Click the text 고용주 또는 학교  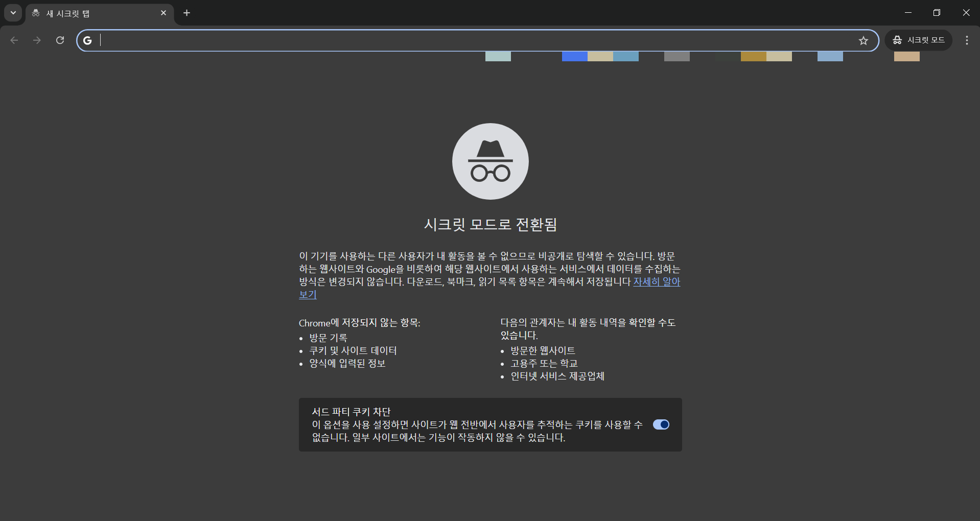(x=544, y=363)
